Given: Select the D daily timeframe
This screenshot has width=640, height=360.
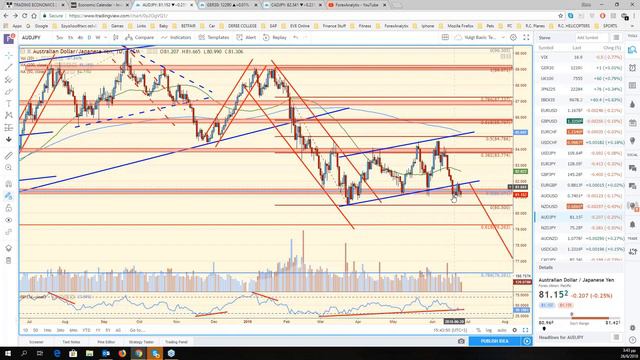Looking at the screenshot, I should (89, 38).
